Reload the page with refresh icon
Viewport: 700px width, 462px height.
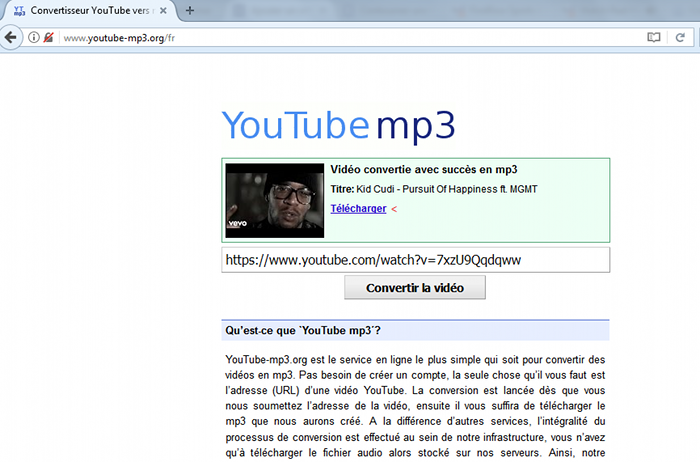(680, 37)
